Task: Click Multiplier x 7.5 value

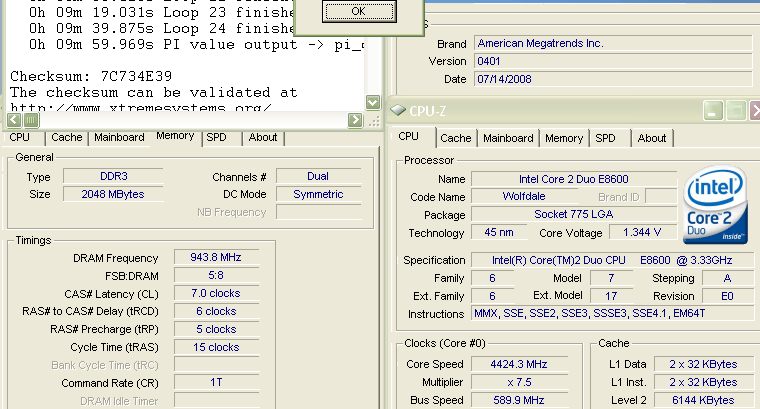Action: click(519, 382)
